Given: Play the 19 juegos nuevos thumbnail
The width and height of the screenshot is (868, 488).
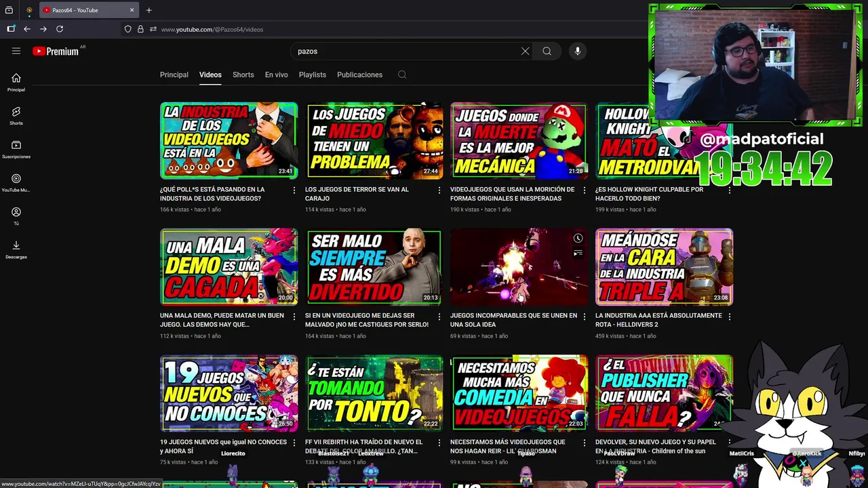Looking at the screenshot, I should pyautogui.click(x=229, y=393).
